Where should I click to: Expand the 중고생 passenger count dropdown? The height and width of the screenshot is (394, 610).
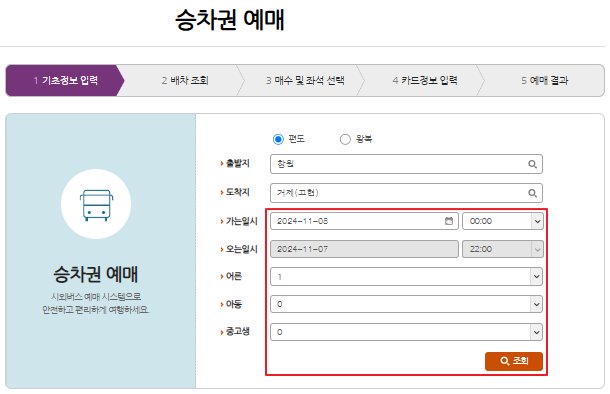click(406, 332)
